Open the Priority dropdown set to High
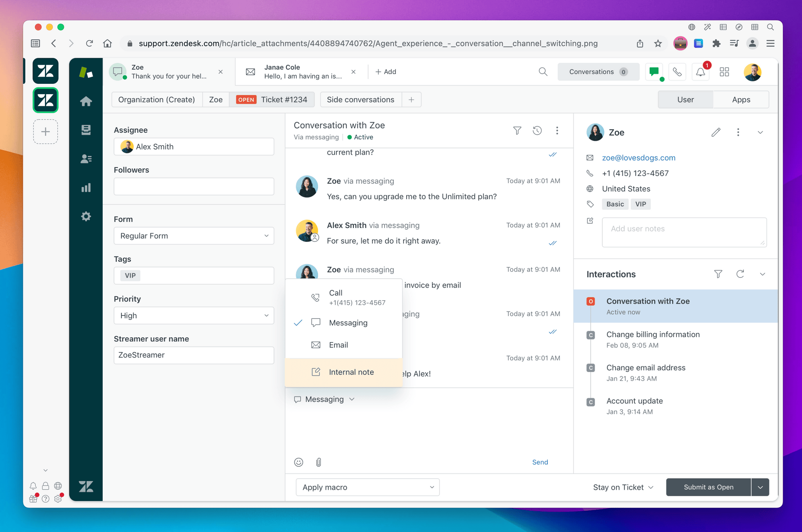This screenshot has height=532, width=802. [194, 316]
